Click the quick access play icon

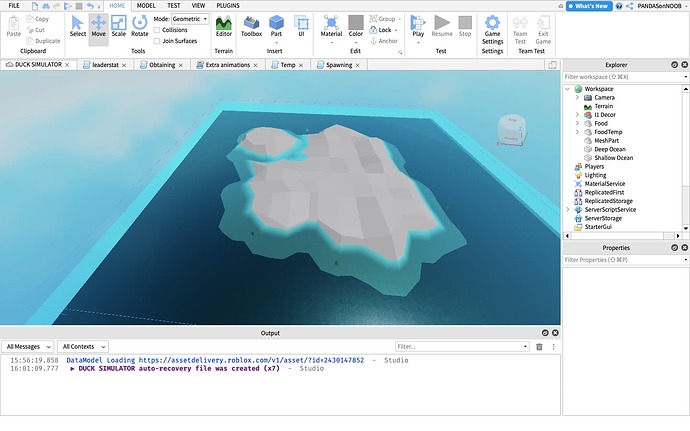tap(68, 6)
